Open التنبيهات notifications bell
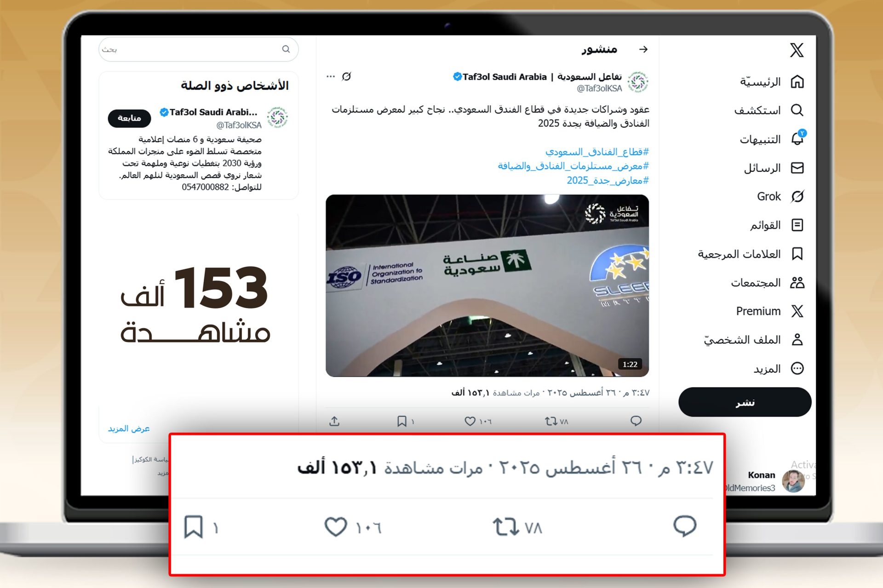This screenshot has height=588, width=883. pyautogui.click(x=773, y=139)
